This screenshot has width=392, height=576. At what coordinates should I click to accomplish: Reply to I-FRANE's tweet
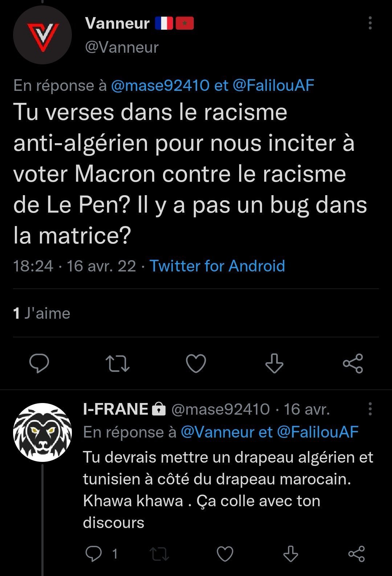(x=93, y=553)
